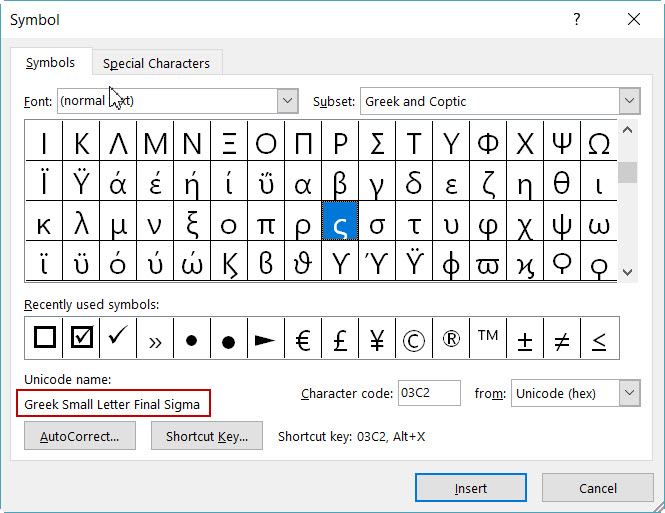Switch to the Special Characters tab

click(x=156, y=63)
